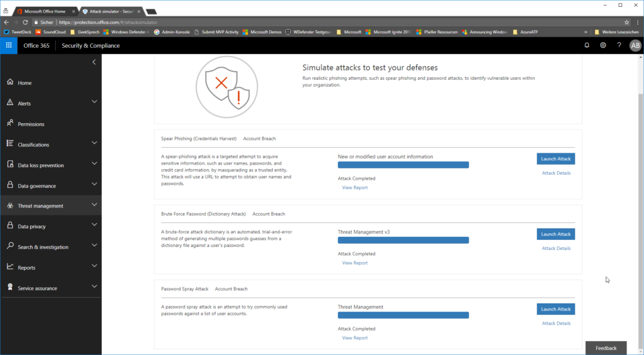
Task: Open Attack Details for Spear Phishing
Action: click(x=556, y=173)
